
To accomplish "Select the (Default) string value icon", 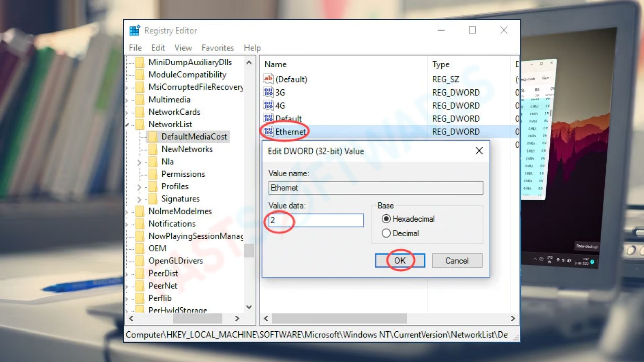I will 268,79.
